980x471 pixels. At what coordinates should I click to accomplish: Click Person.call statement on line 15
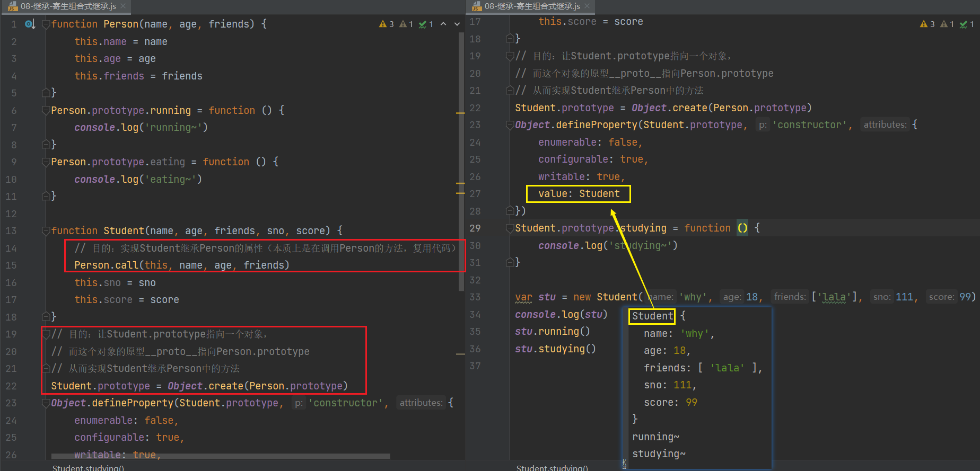coord(182,265)
